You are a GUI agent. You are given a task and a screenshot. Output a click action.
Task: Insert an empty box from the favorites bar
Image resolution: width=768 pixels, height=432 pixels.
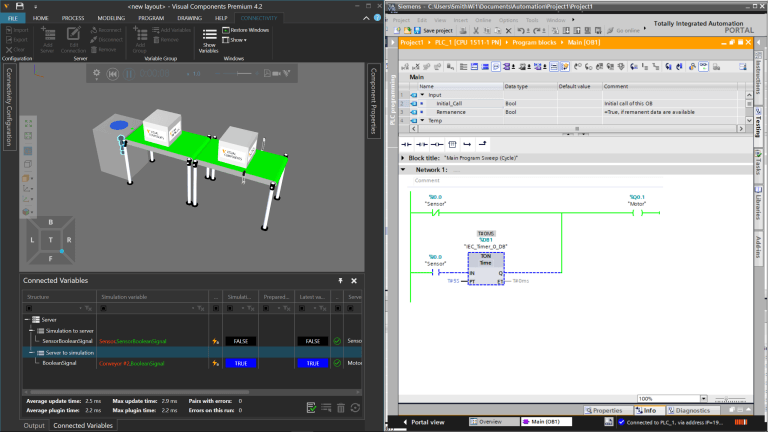(x=452, y=144)
